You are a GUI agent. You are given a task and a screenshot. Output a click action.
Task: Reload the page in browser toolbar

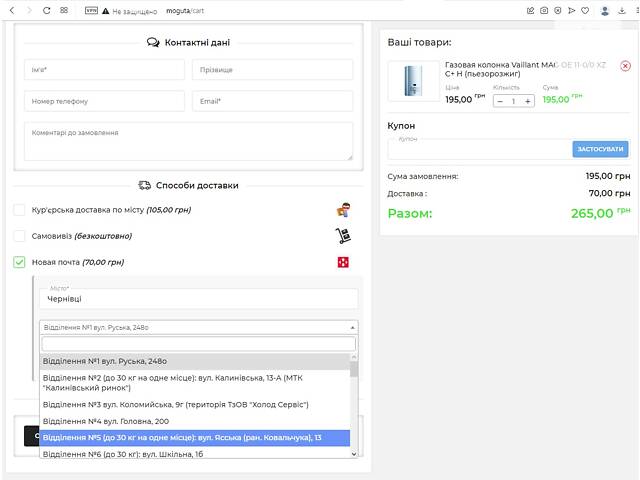pyautogui.click(x=45, y=10)
